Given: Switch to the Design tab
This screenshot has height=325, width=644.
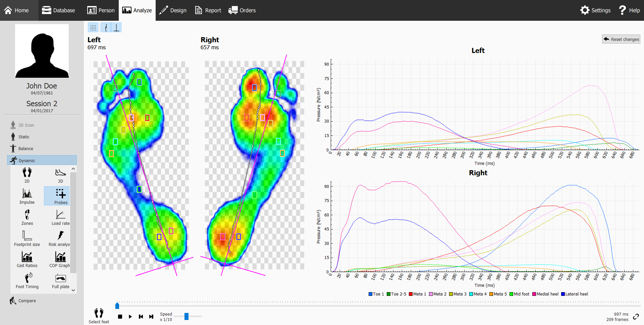Looking at the screenshot, I should pos(173,10).
